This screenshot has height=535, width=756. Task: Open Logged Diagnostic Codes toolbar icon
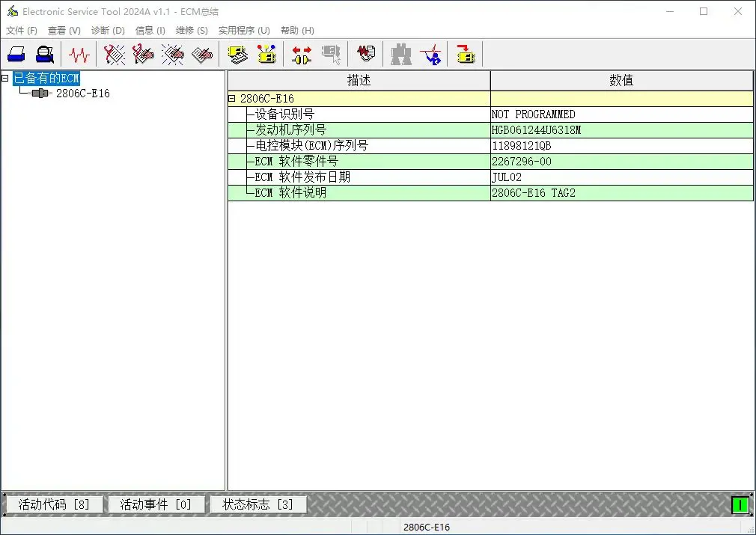click(143, 54)
